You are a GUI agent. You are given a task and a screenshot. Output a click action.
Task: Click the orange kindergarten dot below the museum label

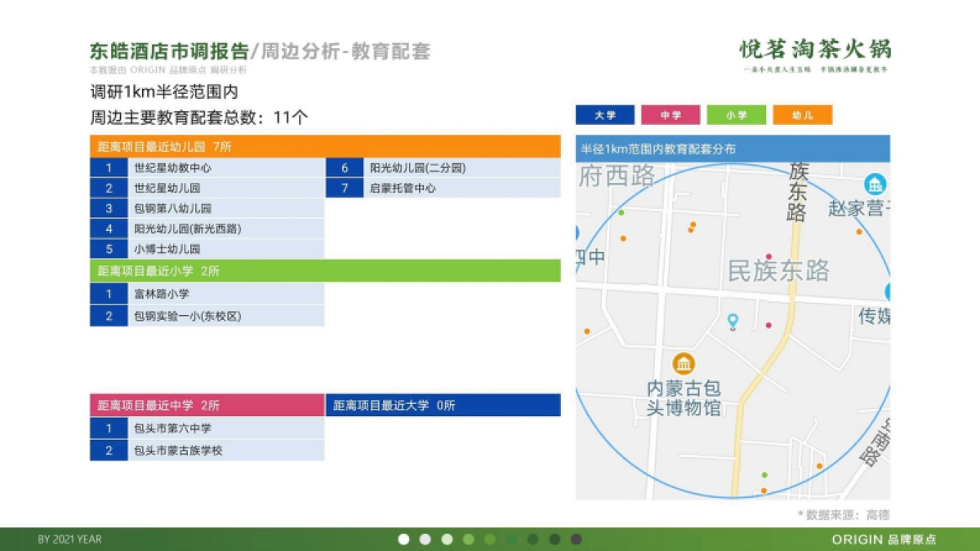(x=763, y=490)
